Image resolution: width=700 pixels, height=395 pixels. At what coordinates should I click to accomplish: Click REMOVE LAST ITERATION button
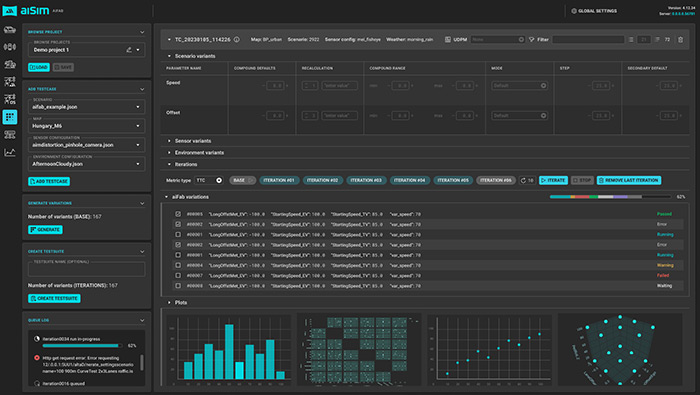tap(629, 180)
